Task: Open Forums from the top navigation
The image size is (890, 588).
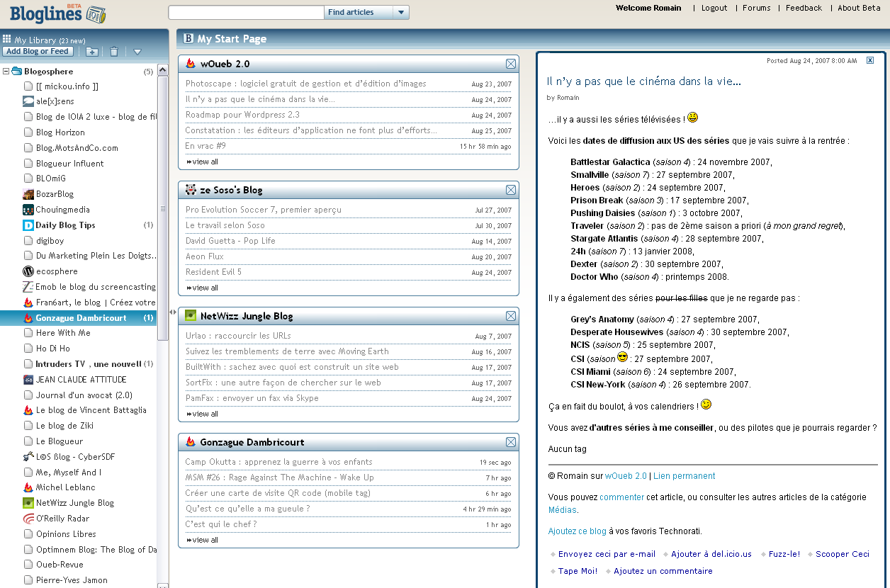Action: coord(757,8)
